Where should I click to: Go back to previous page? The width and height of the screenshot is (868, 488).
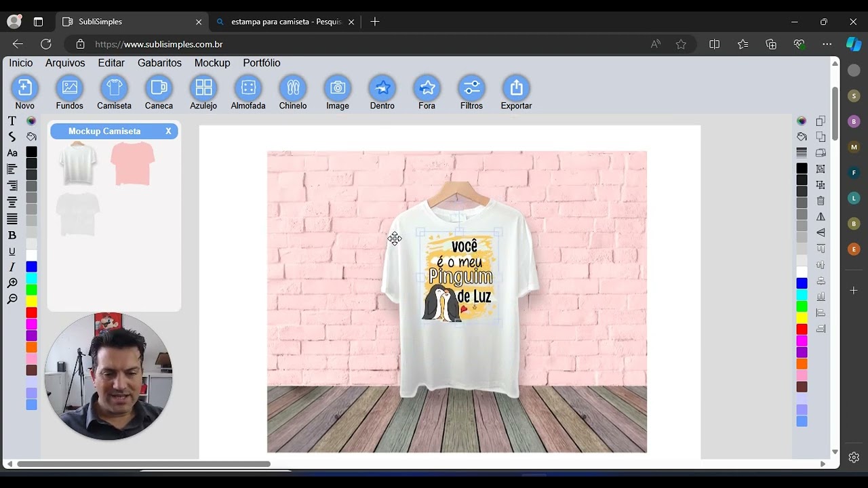click(x=18, y=44)
